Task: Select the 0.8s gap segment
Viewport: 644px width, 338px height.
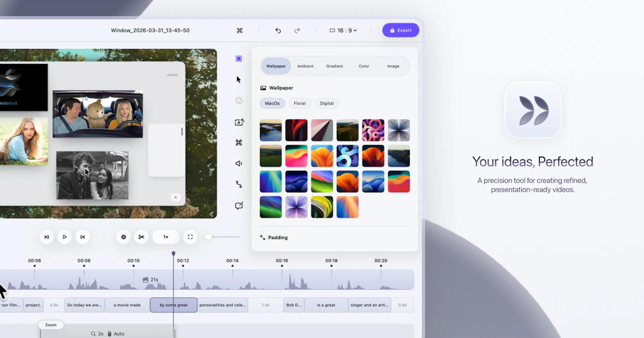Action: point(54,305)
